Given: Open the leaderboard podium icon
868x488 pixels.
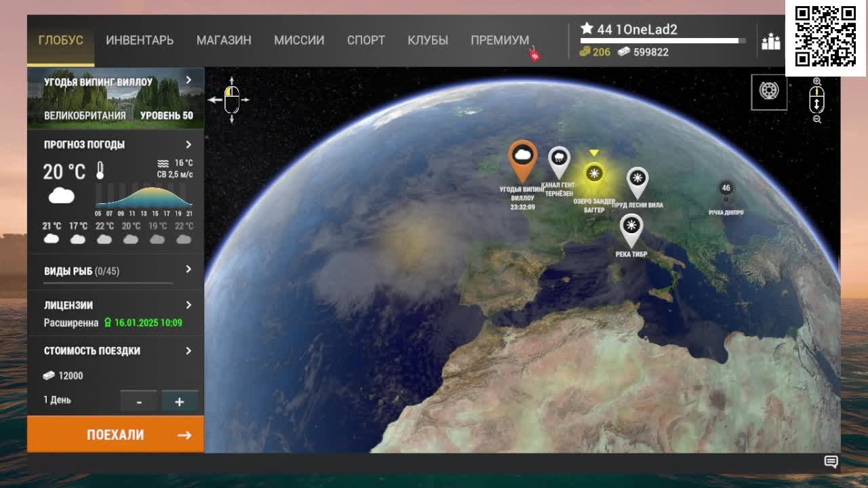Looking at the screenshot, I should (x=771, y=41).
